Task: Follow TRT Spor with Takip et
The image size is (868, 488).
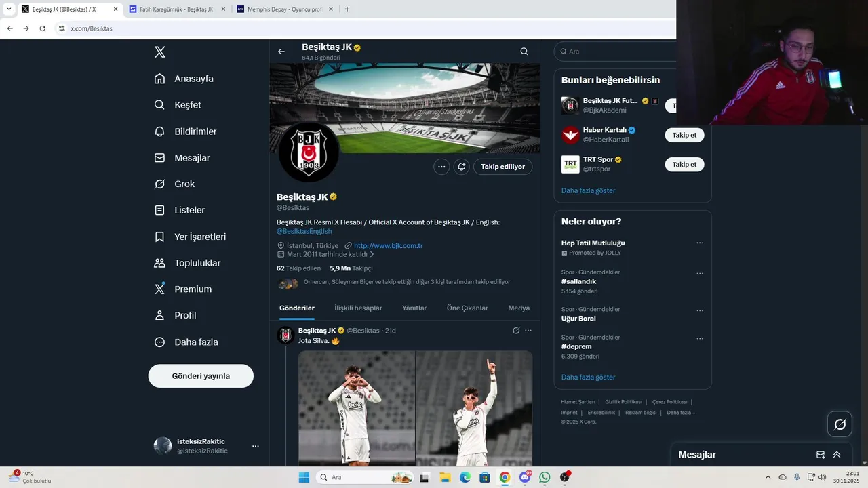Action: (x=684, y=164)
